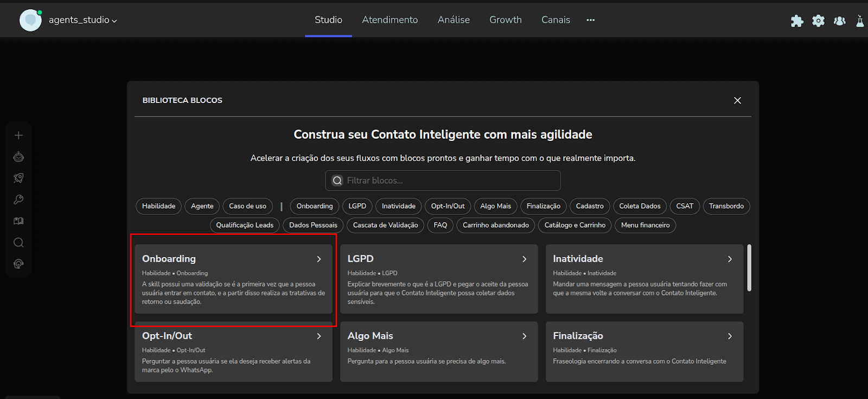Viewport: 868px width, 399px height.
Task: Open the gear settings icon in header
Action: click(x=818, y=21)
